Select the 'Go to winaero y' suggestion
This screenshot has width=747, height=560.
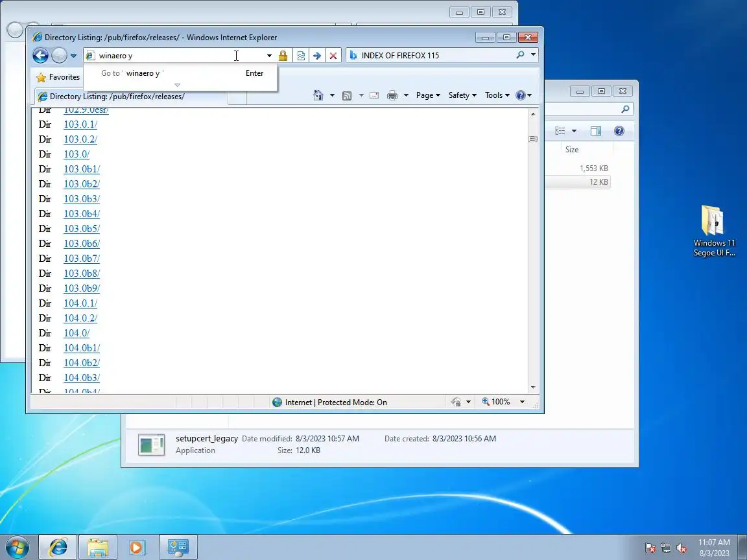180,73
